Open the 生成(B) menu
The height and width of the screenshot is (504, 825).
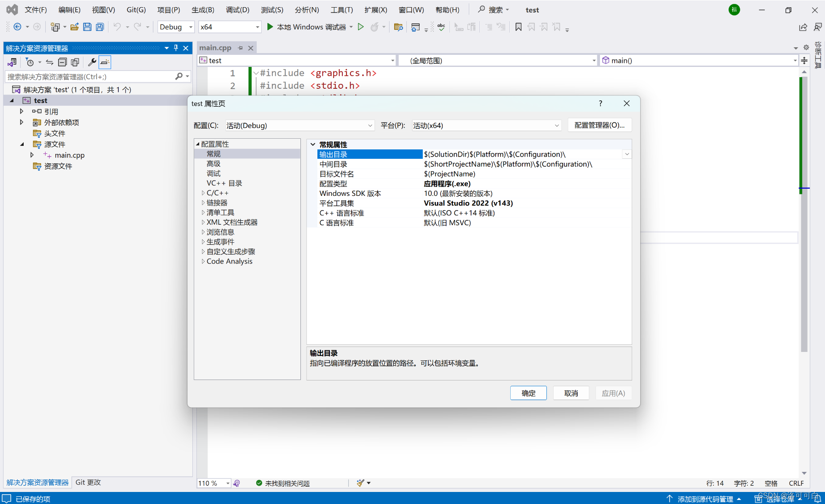(203, 10)
